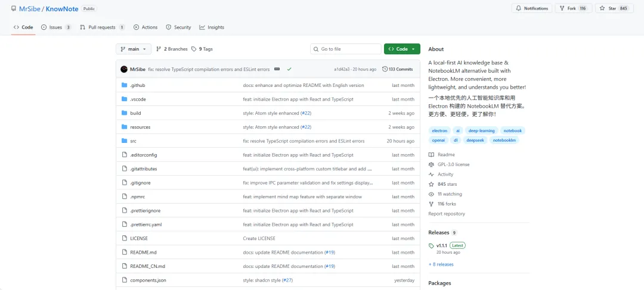This screenshot has height=290, width=644.
Task: Click the magnifier icon in Go to file
Action: click(316, 49)
